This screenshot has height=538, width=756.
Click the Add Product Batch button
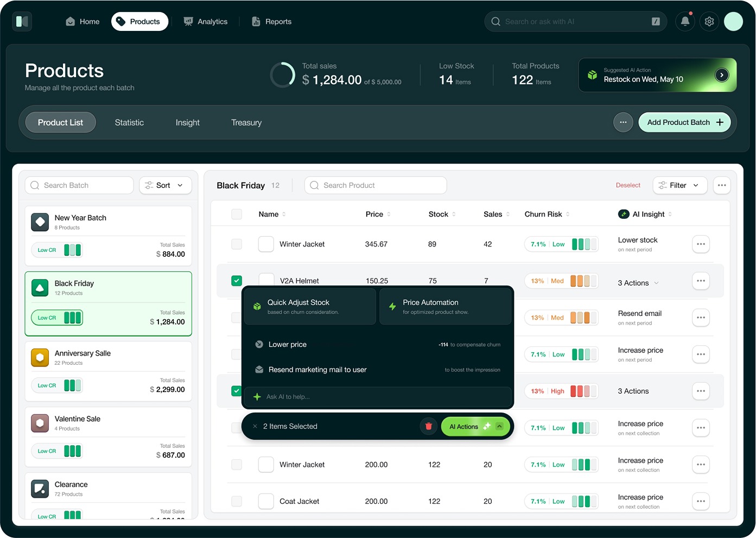click(x=684, y=122)
